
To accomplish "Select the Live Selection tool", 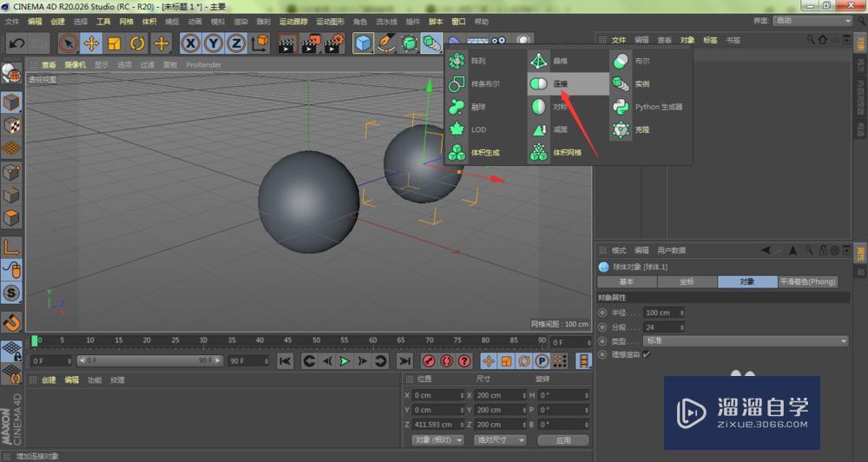I will (x=68, y=43).
